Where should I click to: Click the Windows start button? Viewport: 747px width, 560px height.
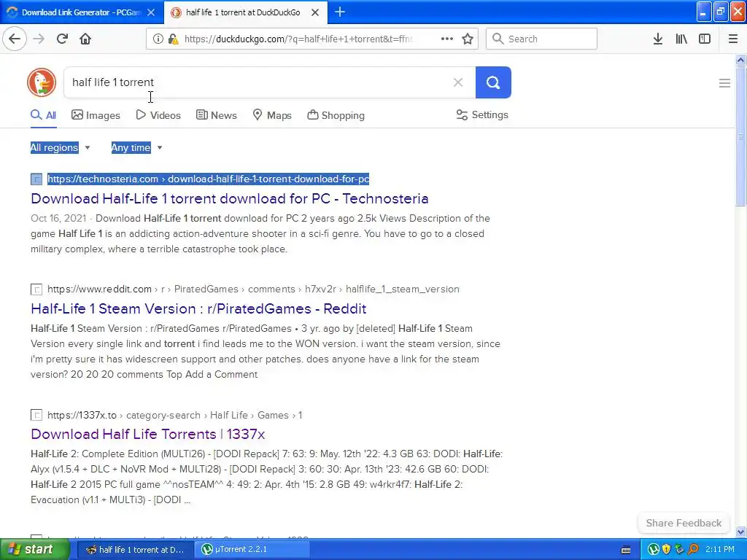(x=34, y=550)
